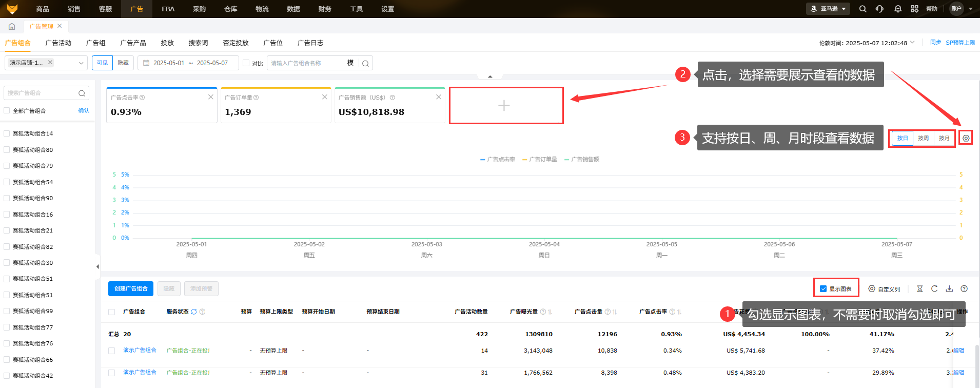Uncheck the 显示图表 checkbox
This screenshot has height=388, width=980.
point(823,289)
